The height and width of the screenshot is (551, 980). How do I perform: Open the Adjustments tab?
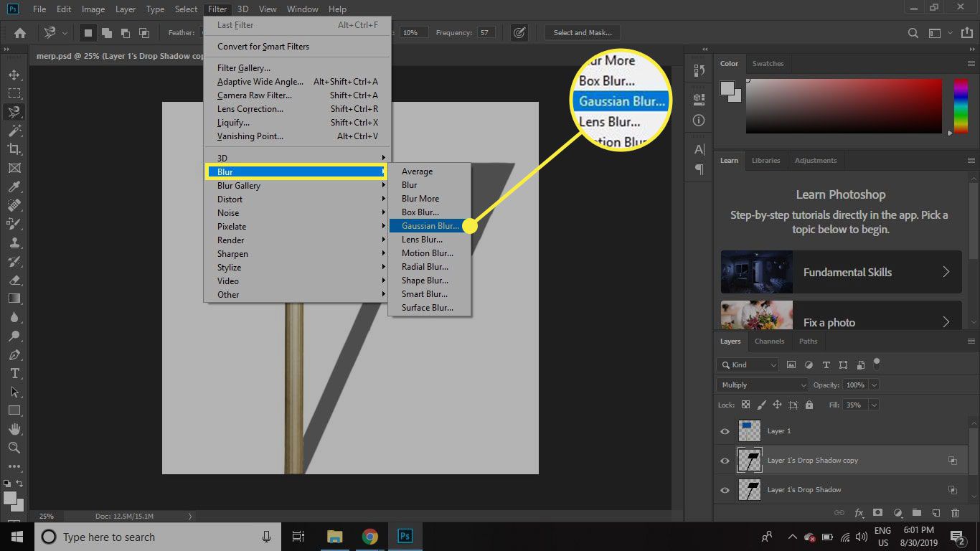816,161
